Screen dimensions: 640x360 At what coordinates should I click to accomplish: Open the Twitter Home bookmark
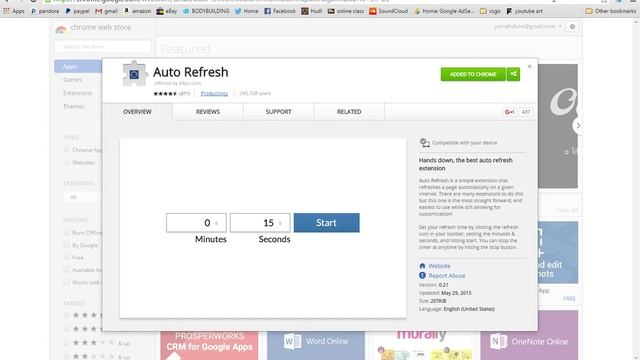[247, 11]
